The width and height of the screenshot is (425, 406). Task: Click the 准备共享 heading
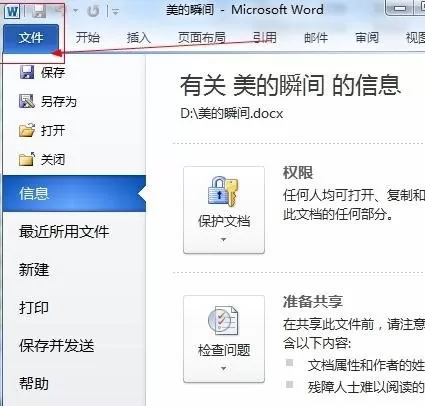313,301
